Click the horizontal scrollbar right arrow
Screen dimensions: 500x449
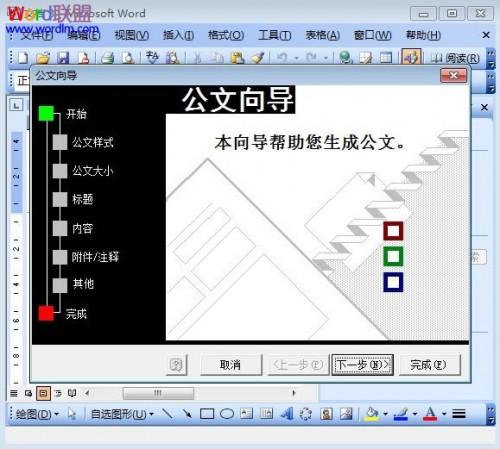(x=294, y=393)
